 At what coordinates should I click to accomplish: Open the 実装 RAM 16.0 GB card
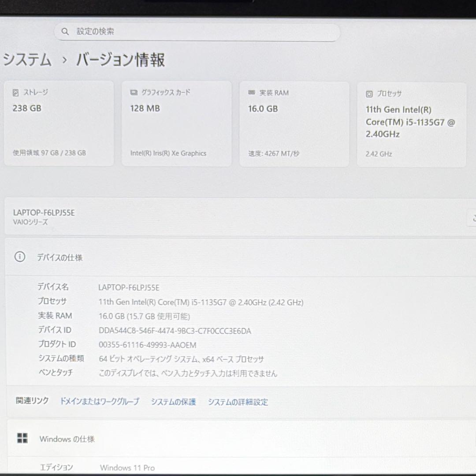coord(294,124)
